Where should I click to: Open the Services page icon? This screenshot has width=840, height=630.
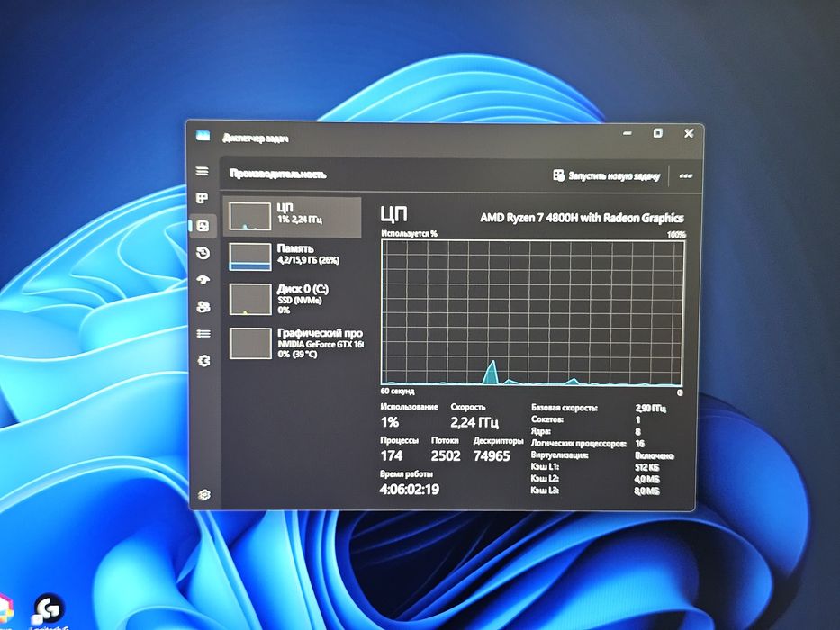tap(203, 361)
